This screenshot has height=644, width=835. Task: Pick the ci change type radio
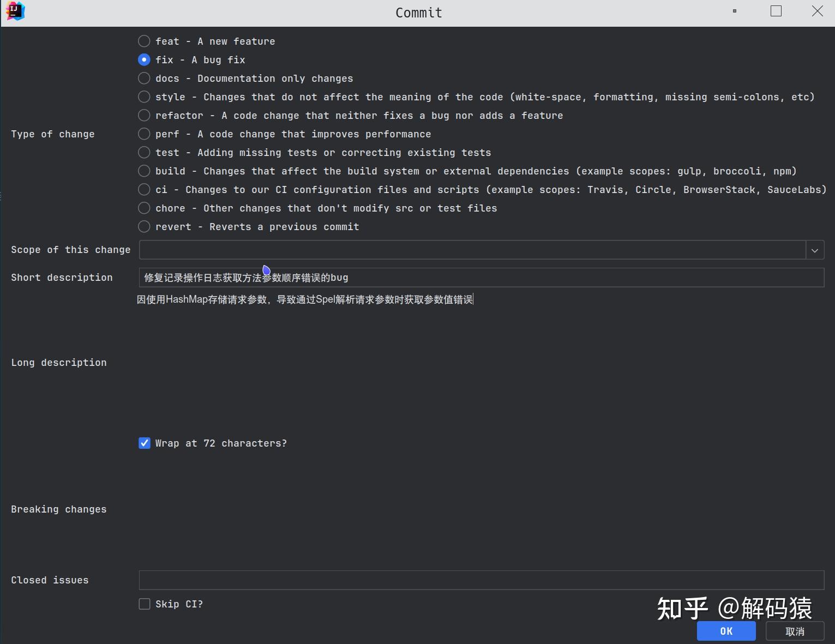144,190
